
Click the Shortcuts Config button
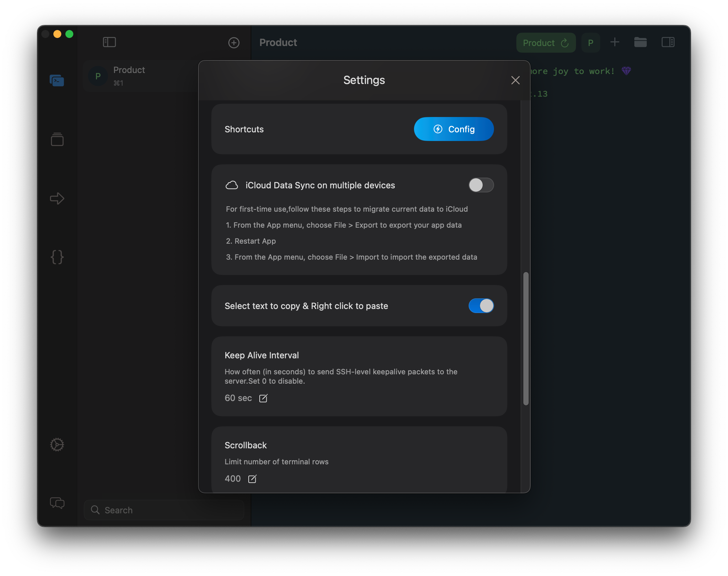454,129
